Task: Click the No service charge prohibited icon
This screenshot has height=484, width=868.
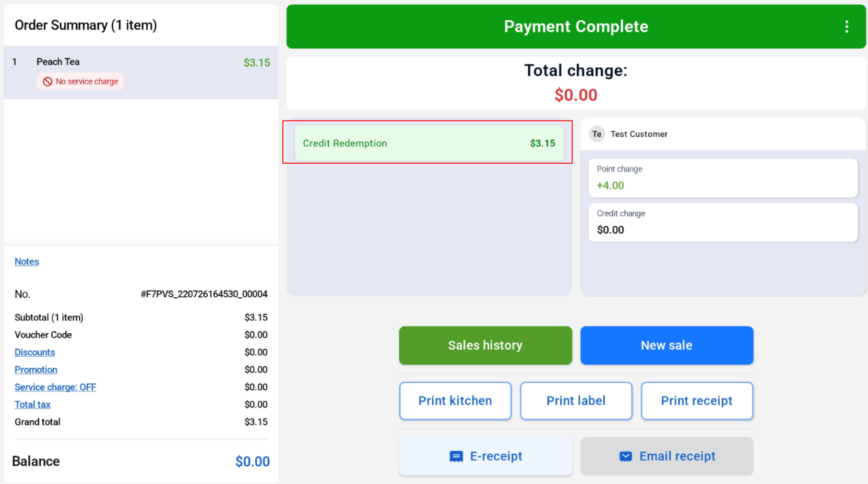Action: coord(48,82)
